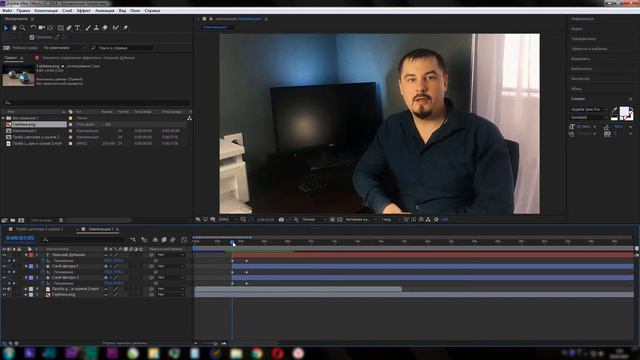Toggle Position stopwatch of Слой-фигура 1

(43, 272)
